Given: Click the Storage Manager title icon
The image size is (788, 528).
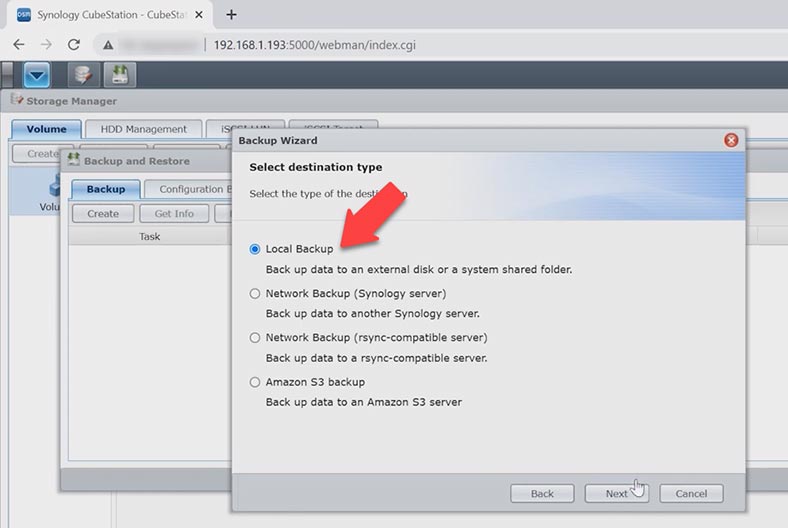Looking at the screenshot, I should pos(17,99).
